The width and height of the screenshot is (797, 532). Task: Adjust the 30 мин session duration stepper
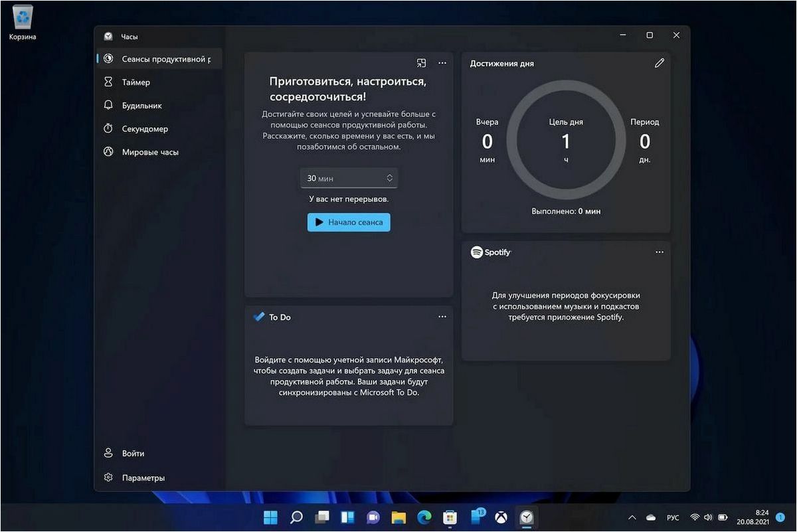[x=349, y=178]
